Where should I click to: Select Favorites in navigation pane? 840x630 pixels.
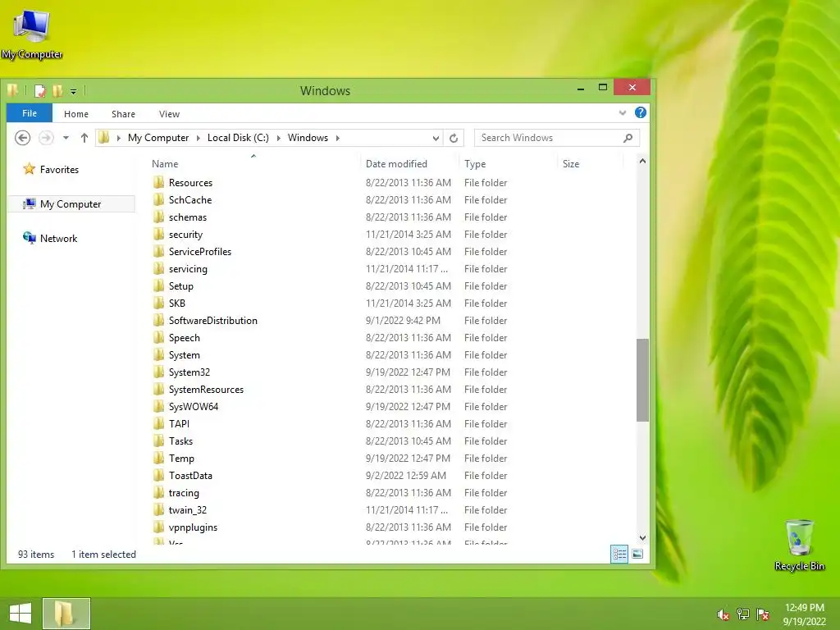click(59, 170)
